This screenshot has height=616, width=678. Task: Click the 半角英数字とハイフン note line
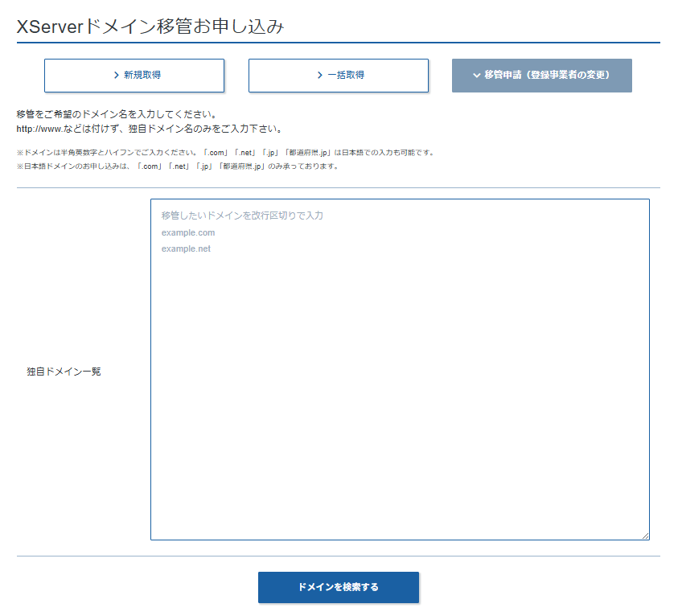pyautogui.click(x=225, y=152)
